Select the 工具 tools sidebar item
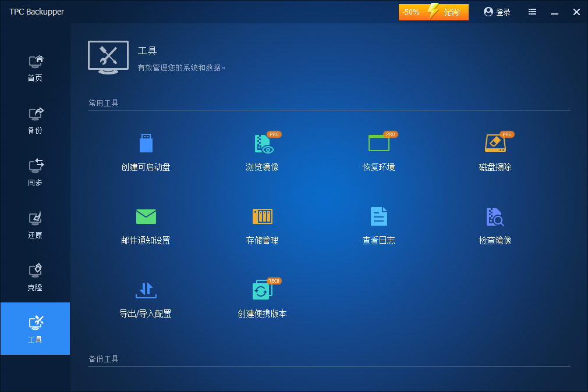 pyautogui.click(x=36, y=329)
